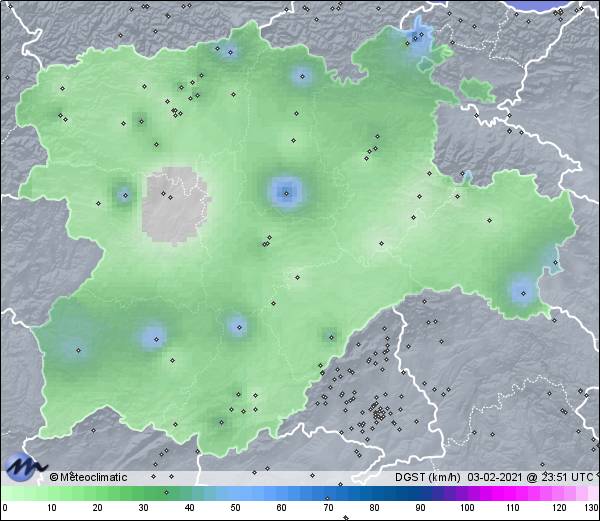Click the '50' scale label
The image size is (600, 521).
coord(235,508)
